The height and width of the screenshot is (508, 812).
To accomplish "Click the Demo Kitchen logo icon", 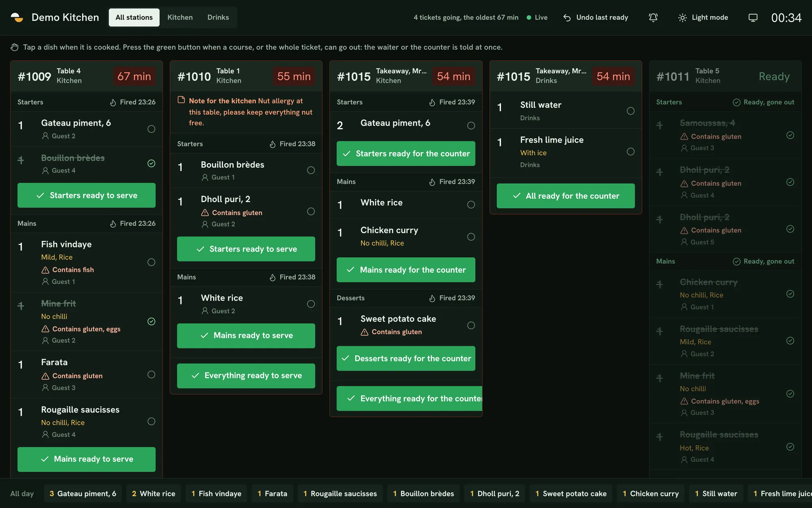I will pos(17,17).
